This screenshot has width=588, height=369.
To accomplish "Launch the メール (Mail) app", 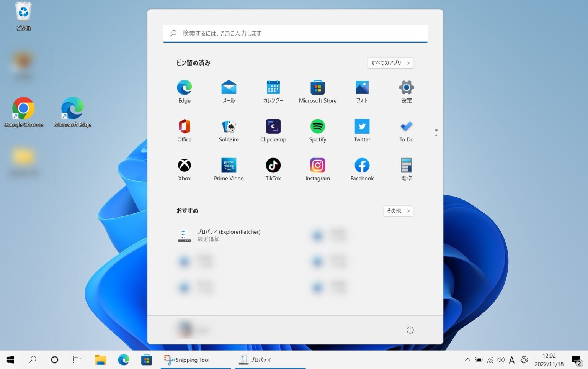I will [229, 91].
